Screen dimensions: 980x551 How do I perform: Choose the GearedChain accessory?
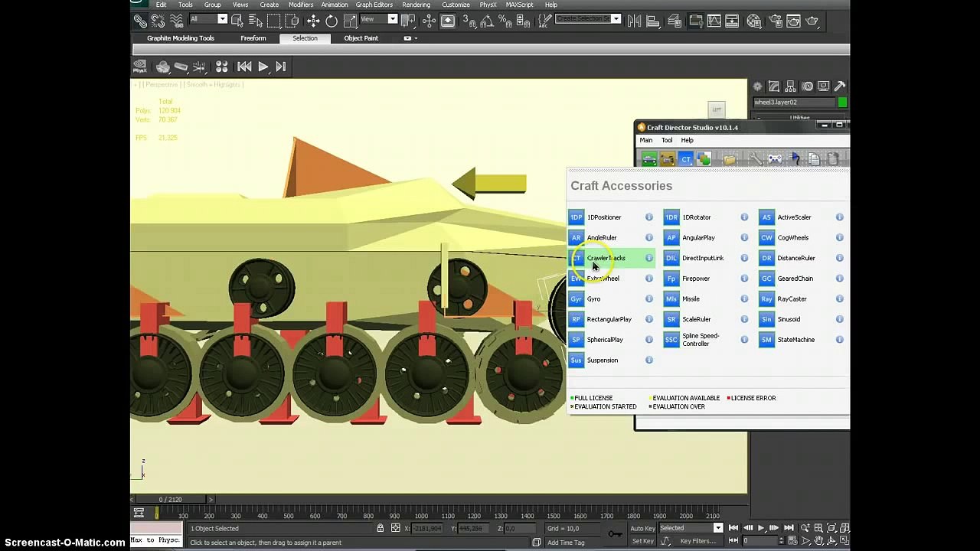point(795,279)
